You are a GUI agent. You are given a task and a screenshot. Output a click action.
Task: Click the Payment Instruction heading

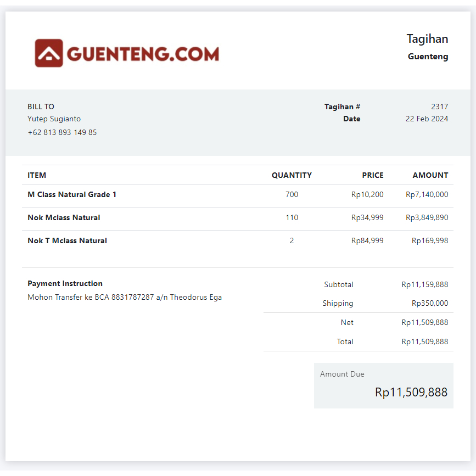click(x=65, y=283)
